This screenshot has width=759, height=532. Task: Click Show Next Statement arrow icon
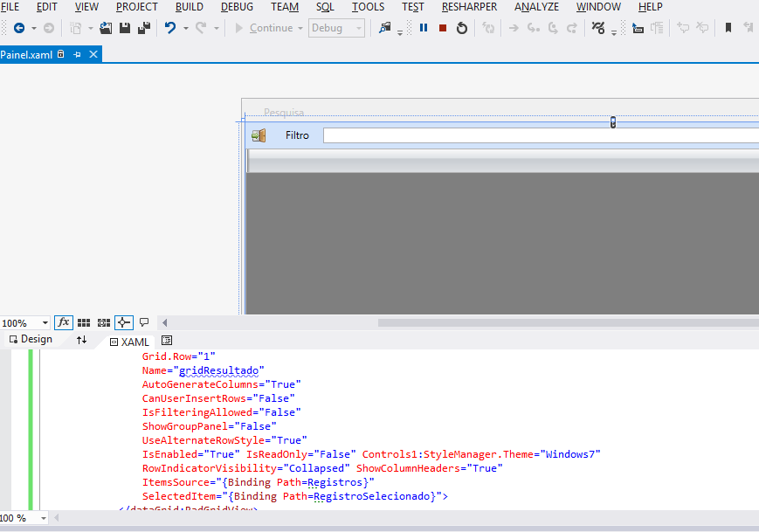point(514,28)
